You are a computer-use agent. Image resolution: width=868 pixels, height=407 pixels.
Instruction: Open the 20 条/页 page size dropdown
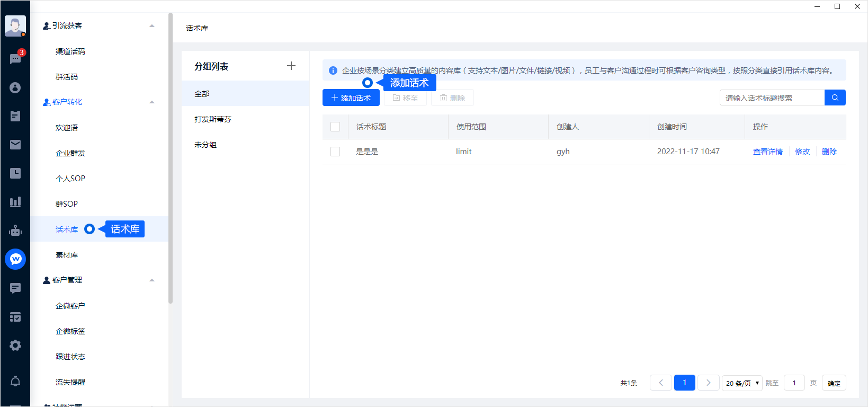click(x=742, y=383)
